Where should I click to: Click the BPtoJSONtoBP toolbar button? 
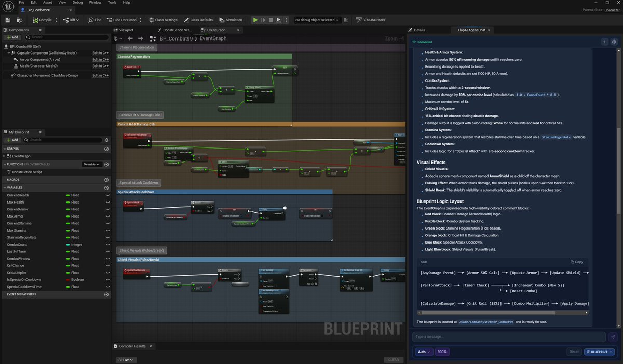[x=371, y=20]
